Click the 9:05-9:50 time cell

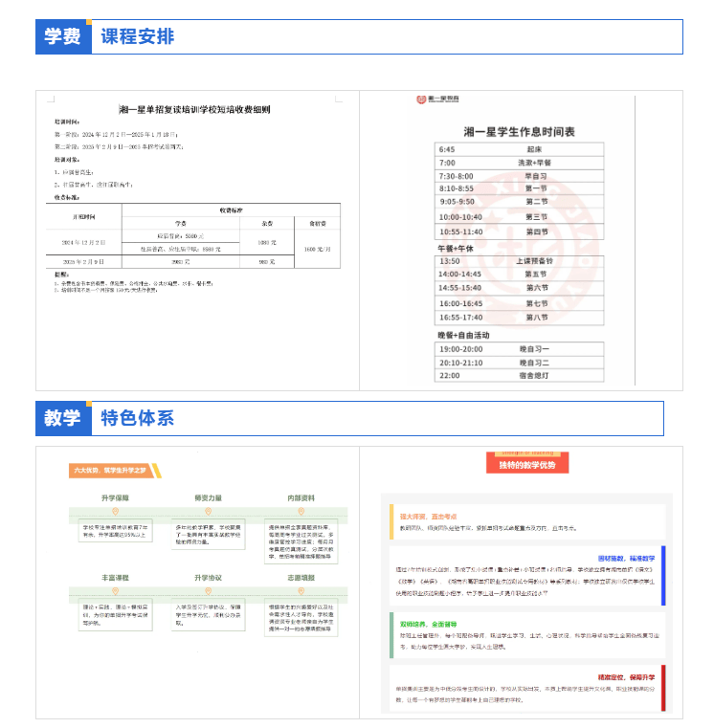coord(457,202)
